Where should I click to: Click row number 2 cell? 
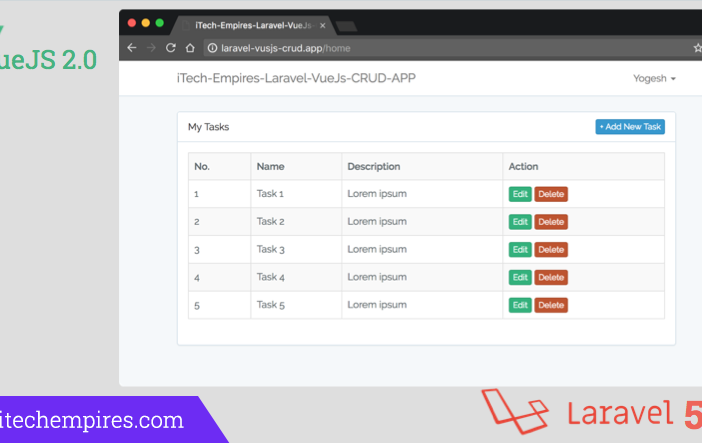coord(219,222)
